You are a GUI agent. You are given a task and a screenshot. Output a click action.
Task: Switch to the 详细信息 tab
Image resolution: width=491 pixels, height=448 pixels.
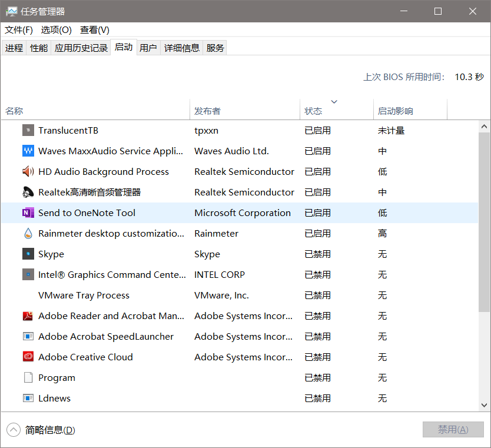[x=181, y=48]
